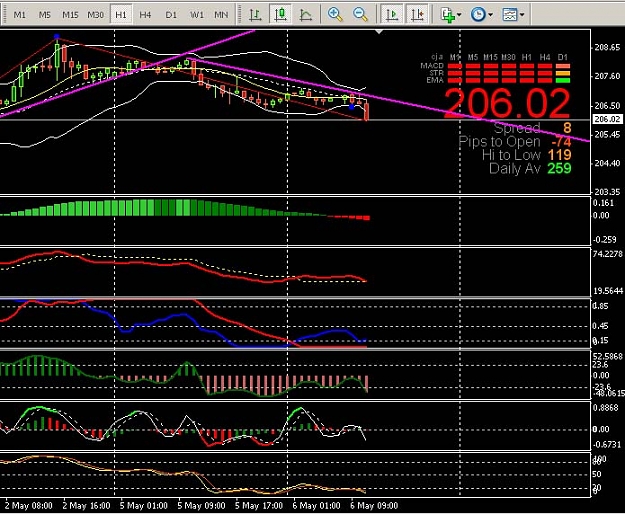Click the large red 206.02 price display
625x514 pixels.
[507, 103]
